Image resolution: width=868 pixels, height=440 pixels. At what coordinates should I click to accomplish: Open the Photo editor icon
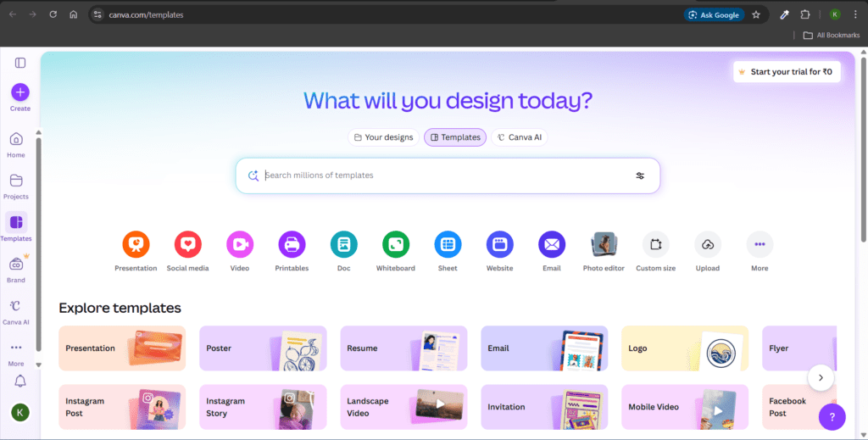604,244
